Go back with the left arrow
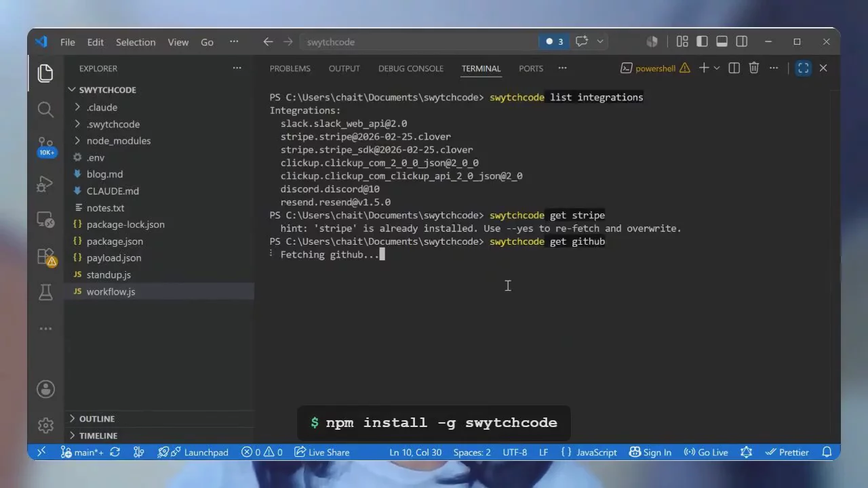868x488 pixels. [x=268, y=42]
